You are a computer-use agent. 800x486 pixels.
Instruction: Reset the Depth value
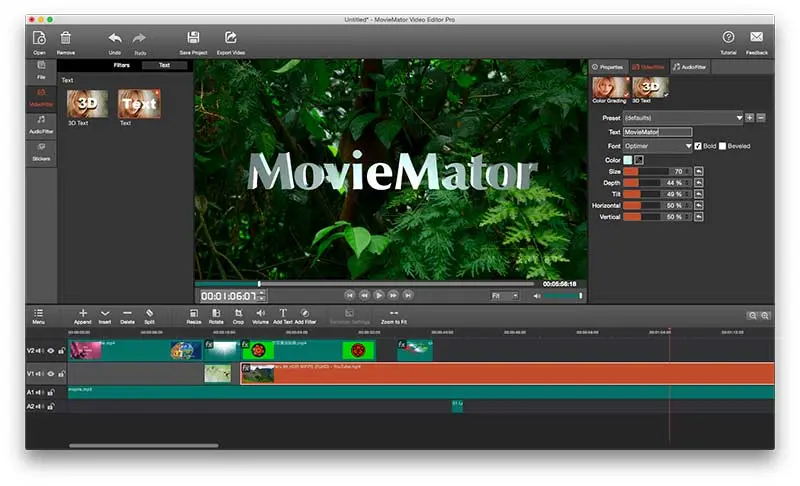[x=699, y=183]
